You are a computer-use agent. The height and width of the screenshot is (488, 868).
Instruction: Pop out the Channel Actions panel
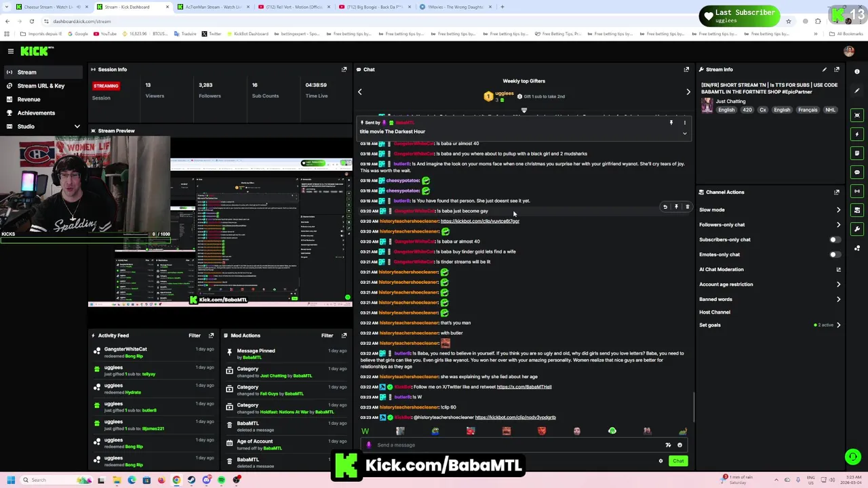click(x=837, y=192)
